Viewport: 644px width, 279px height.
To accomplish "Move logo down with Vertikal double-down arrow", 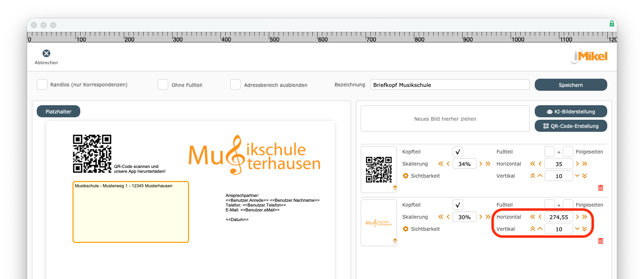I will 585,229.
